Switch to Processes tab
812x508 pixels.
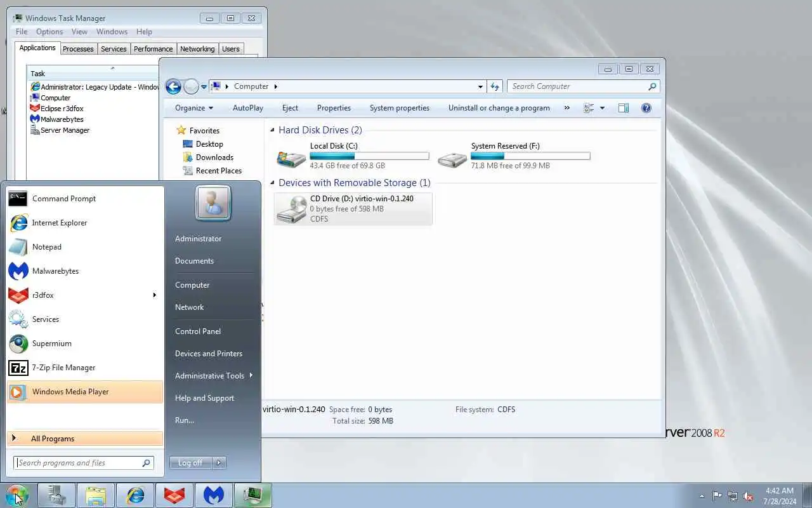[78, 49]
